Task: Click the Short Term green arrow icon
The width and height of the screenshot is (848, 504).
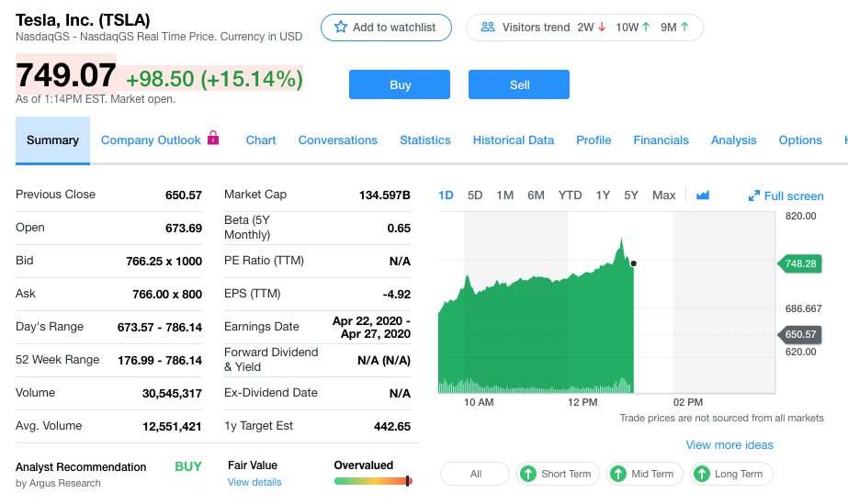Action: (x=528, y=474)
